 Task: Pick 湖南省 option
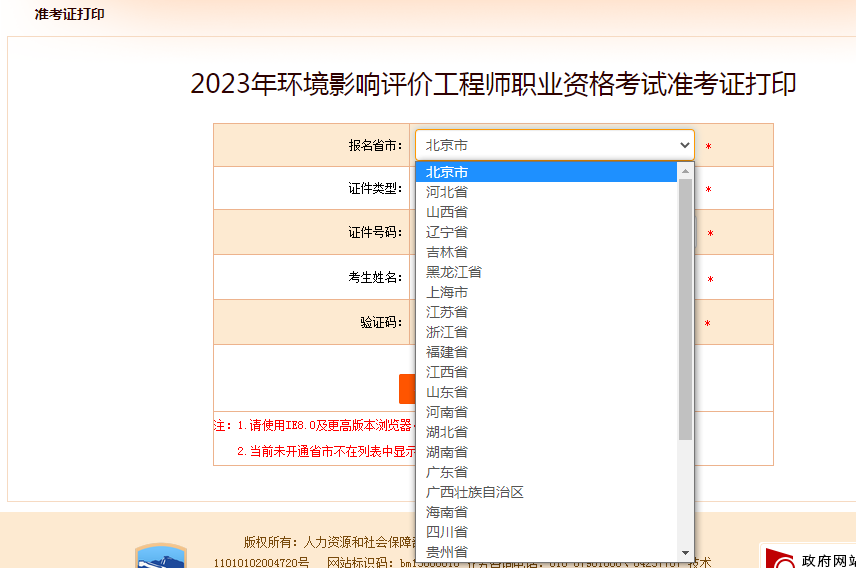tap(546, 452)
